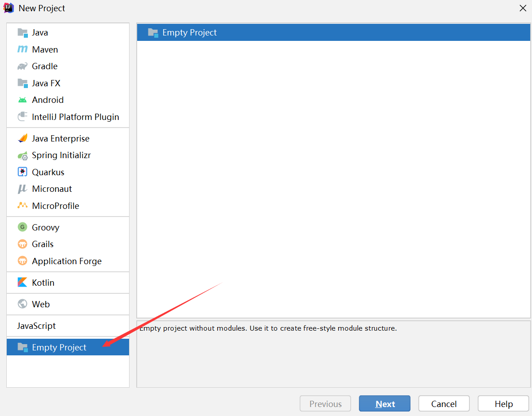Select Micronaut project type
Viewport: 532px width, 416px height.
click(68, 189)
